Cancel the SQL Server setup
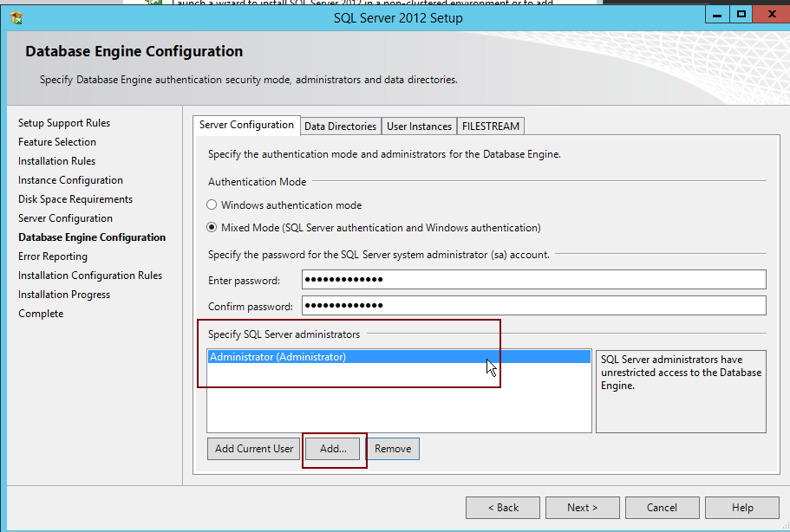 coord(662,508)
